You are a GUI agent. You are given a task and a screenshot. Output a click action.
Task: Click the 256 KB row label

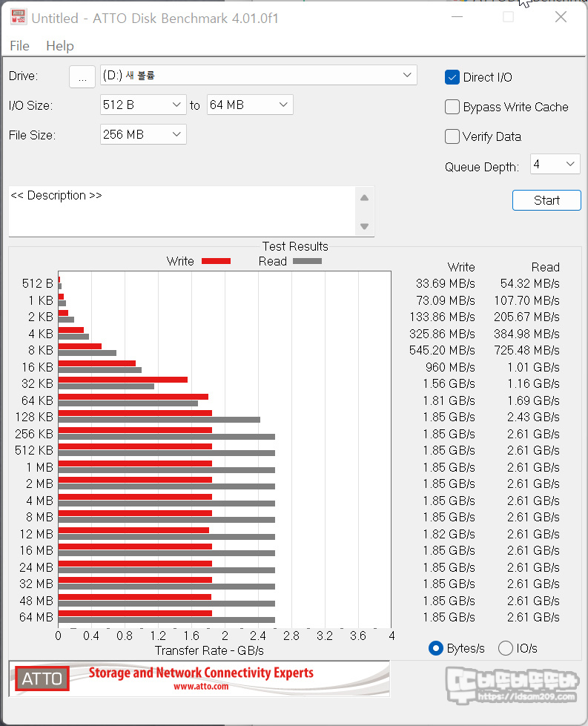pyautogui.click(x=34, y=434)
